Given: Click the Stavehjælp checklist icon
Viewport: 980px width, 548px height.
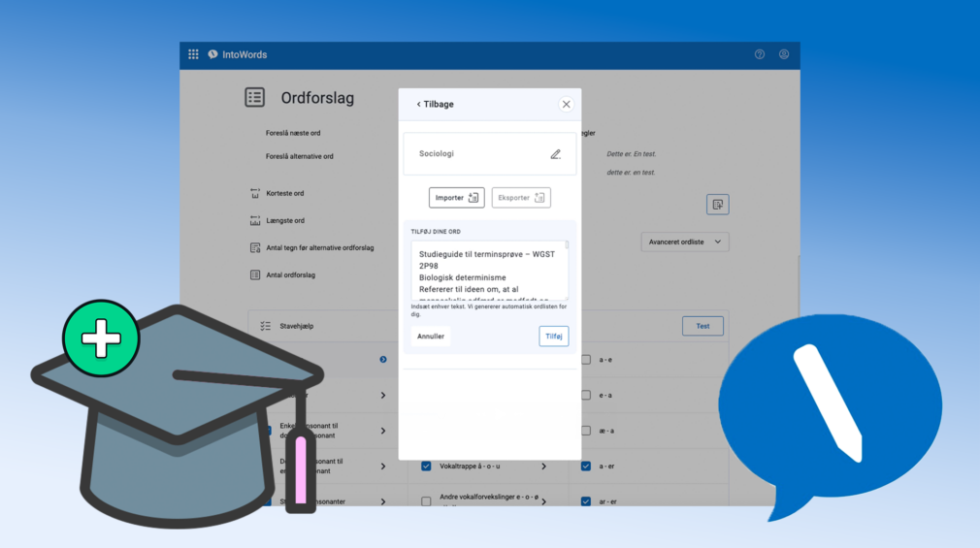Looking at the screenshot, I should coord(266,326).
